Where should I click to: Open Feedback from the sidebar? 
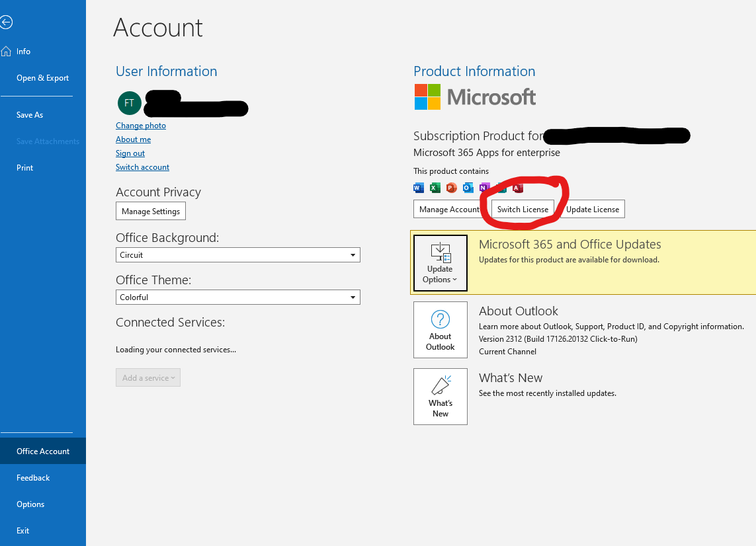33,477
